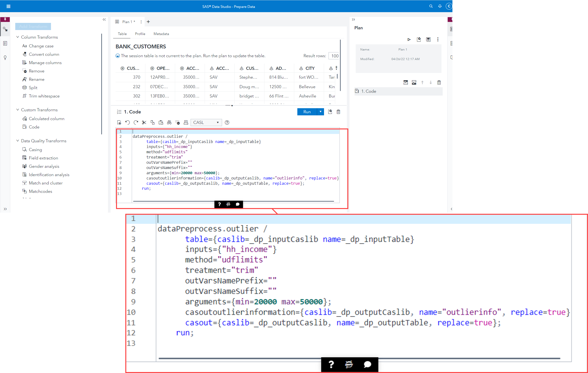Click the paste clipboard icon
This screenshot has height=373, width=588.
(161, 122)
